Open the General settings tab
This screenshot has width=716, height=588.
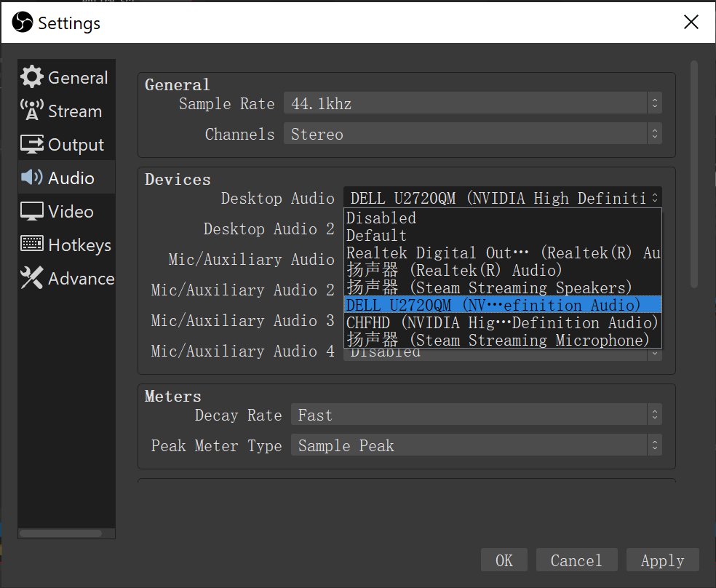(66, 77)
